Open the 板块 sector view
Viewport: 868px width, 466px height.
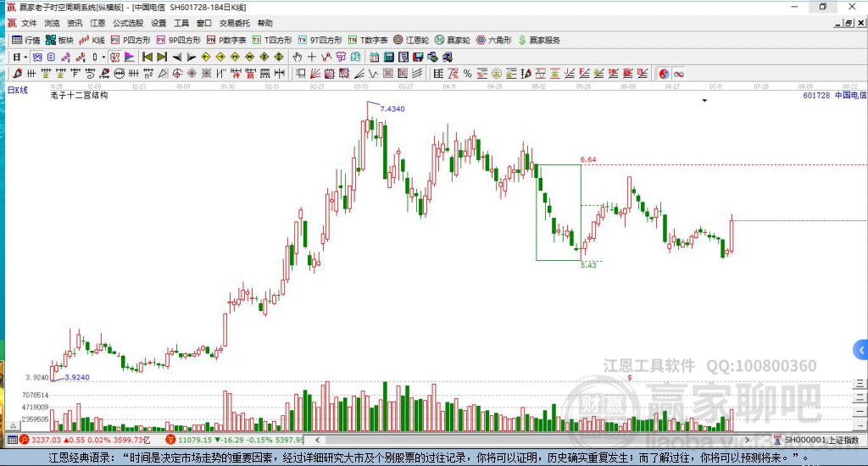59,40
